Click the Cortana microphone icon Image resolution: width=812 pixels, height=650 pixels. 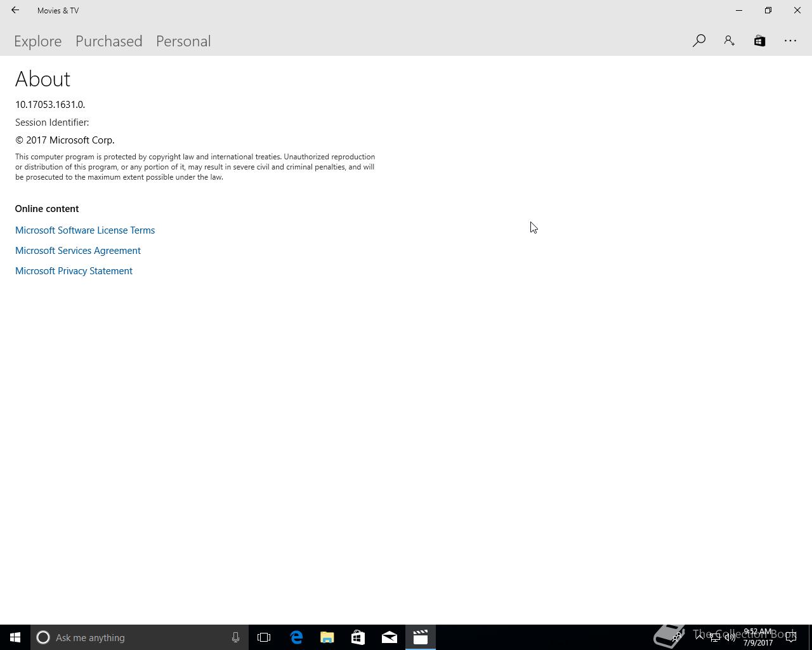[235, 637]
